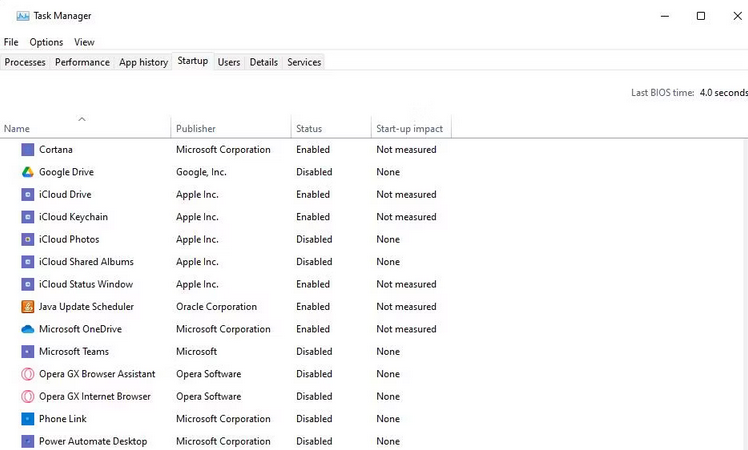Select the Opera GX Browser Assistant icon

point(28,374)
